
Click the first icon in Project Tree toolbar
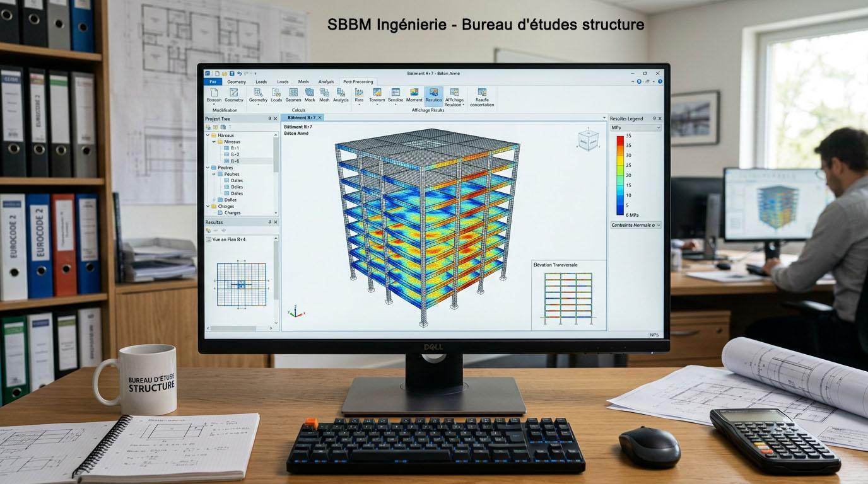click(x=208, y=127)
